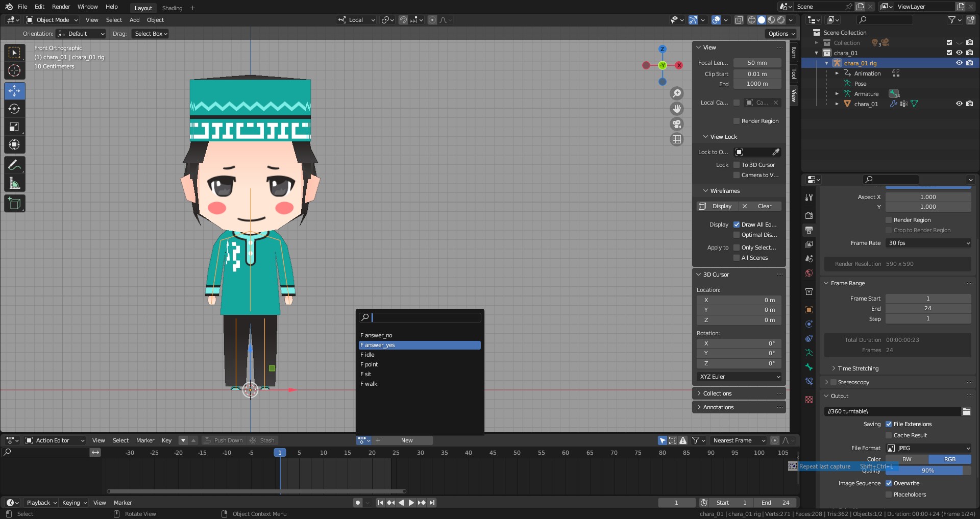This screenshot has width=980, height=519.
Task: Open the Render menu
Action: (x=61, y=7)
